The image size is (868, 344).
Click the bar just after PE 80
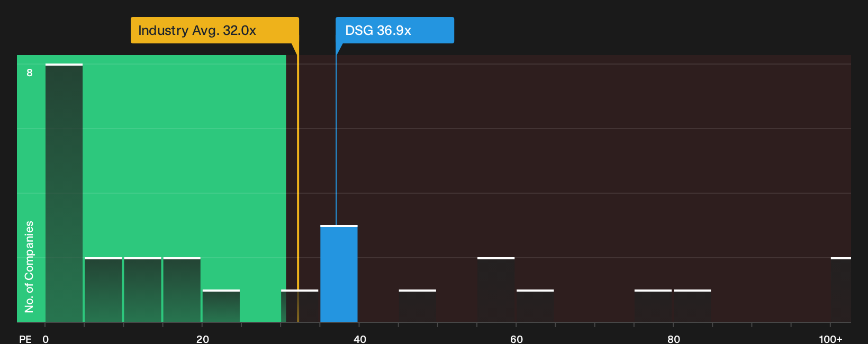[692, 306]
